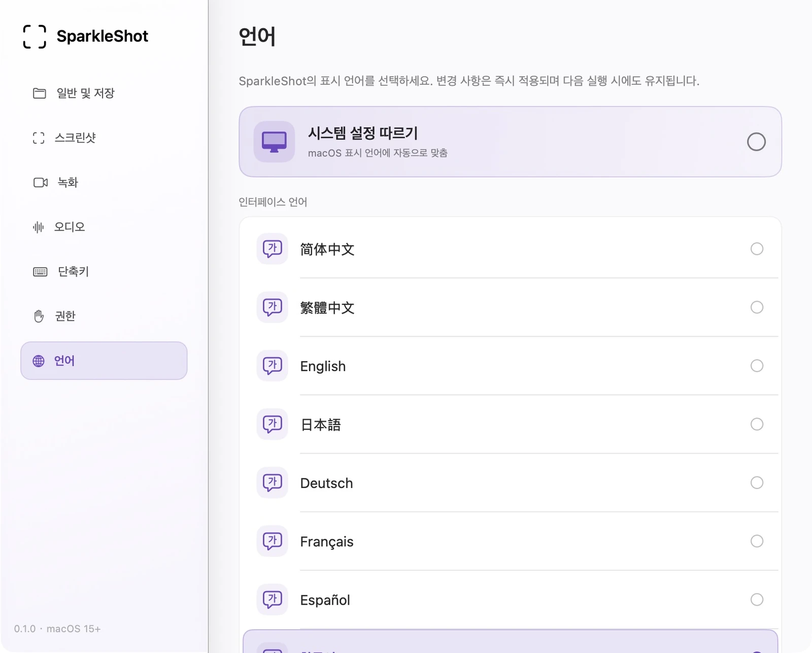Click the 언어 sidebar label
812x653 pixels.
[64, 361]
